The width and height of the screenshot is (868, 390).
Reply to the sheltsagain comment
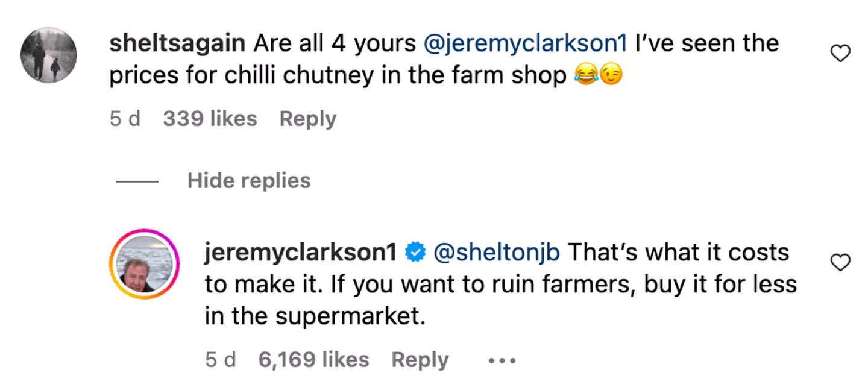coord(307,119)
